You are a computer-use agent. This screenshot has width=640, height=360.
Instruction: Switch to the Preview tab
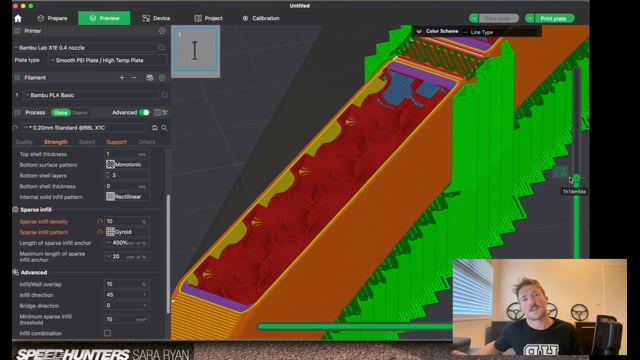pyautogui.click(x=104, y=18)
